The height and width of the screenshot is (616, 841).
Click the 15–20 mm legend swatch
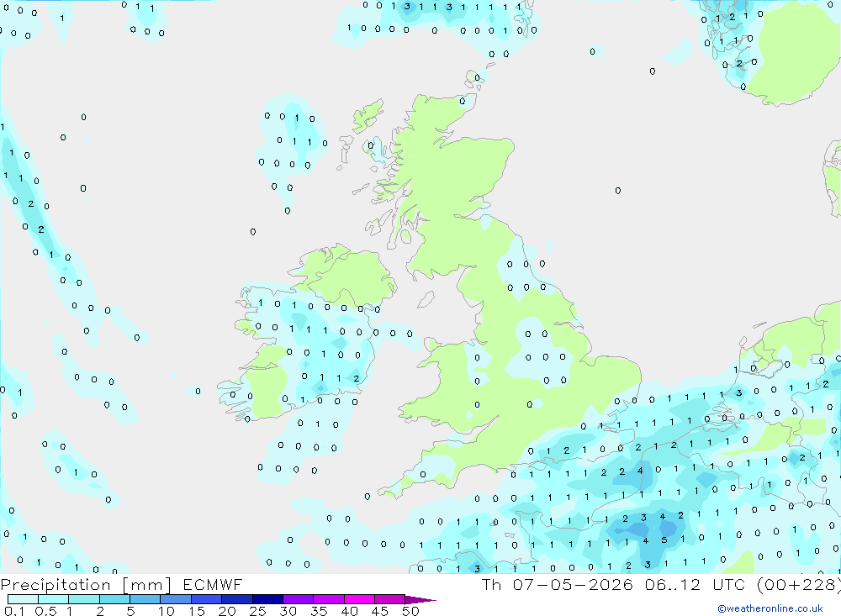pos(207,599)
